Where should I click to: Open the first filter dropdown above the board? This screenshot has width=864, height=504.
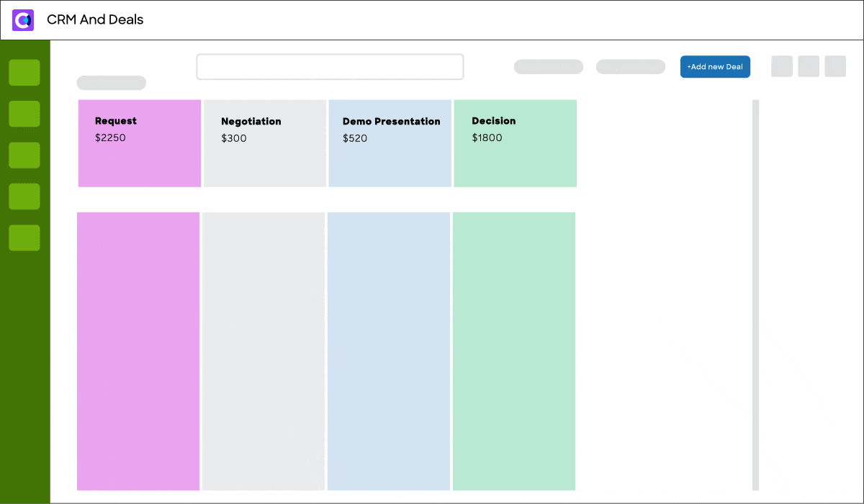[548, 66]
